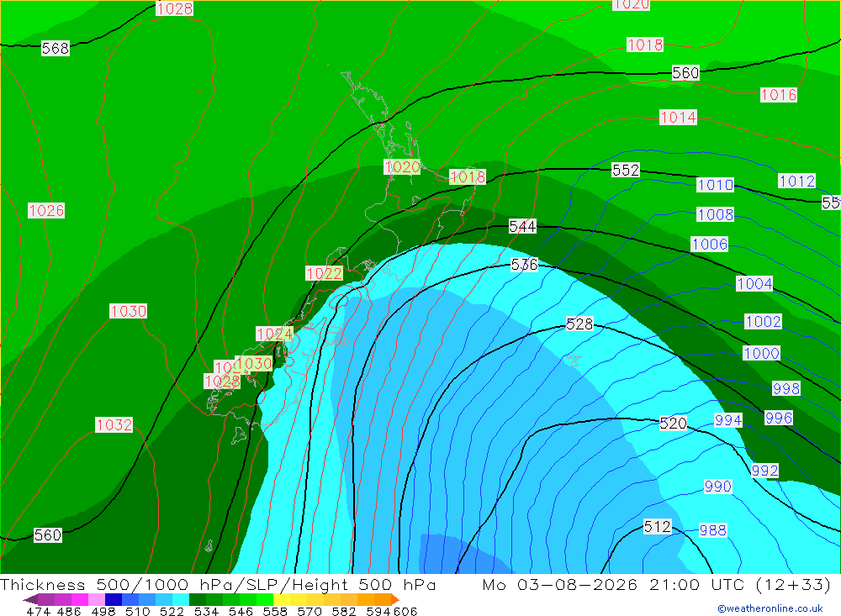Click the red 1016 isobar label
Viewport: 841px width, 616px height.
[x=779, y=96]
